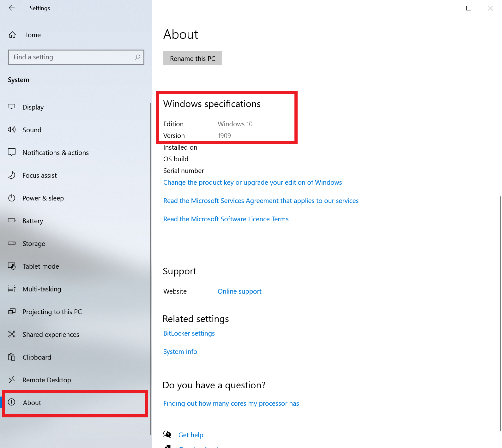
Task: Click the OS build label
Action: (176, 159)
